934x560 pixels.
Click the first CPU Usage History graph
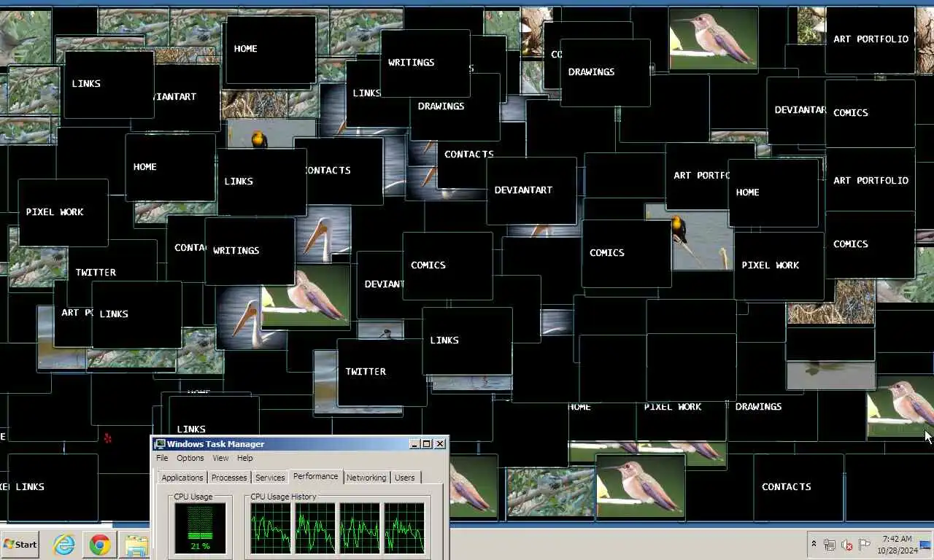click(271, 529)
